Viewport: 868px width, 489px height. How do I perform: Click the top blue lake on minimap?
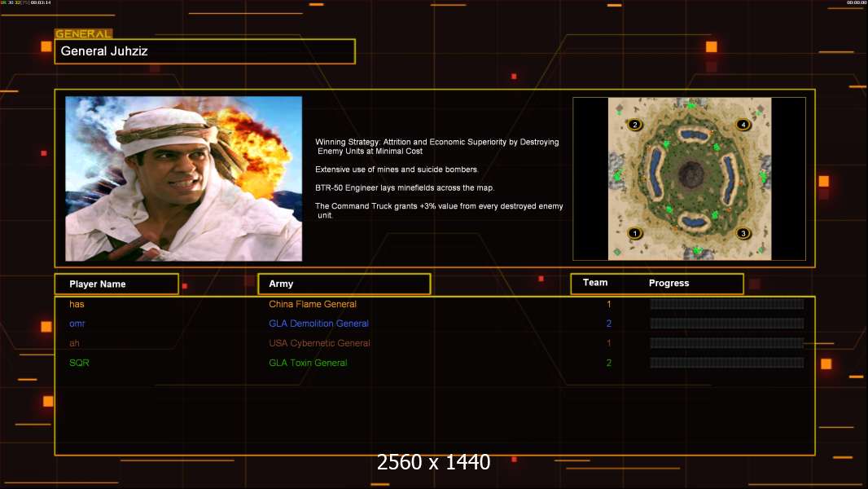(693, 134)
